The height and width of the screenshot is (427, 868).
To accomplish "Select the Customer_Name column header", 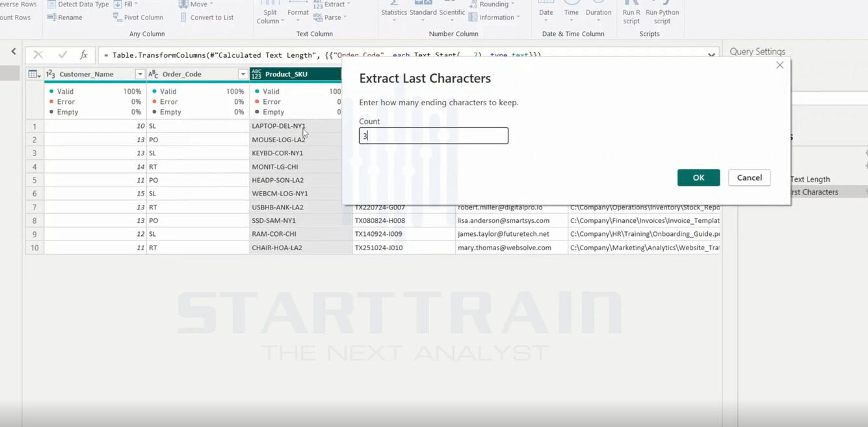I will tap(95, 74).
